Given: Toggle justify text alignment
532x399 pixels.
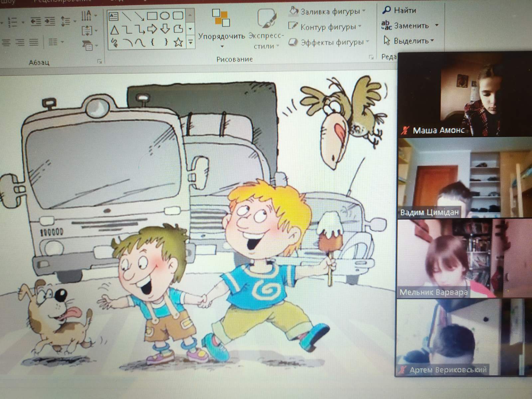Looking at the screenshot, I should (x=34, y=42).
